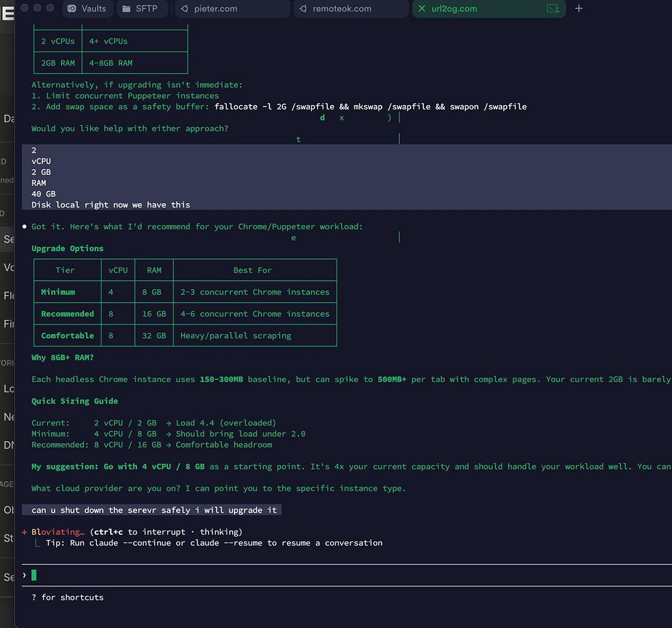Click the '1. Limit concurrent Puppeteer instances' line
This screenshot has height=628, width=672.
[125, 96]
